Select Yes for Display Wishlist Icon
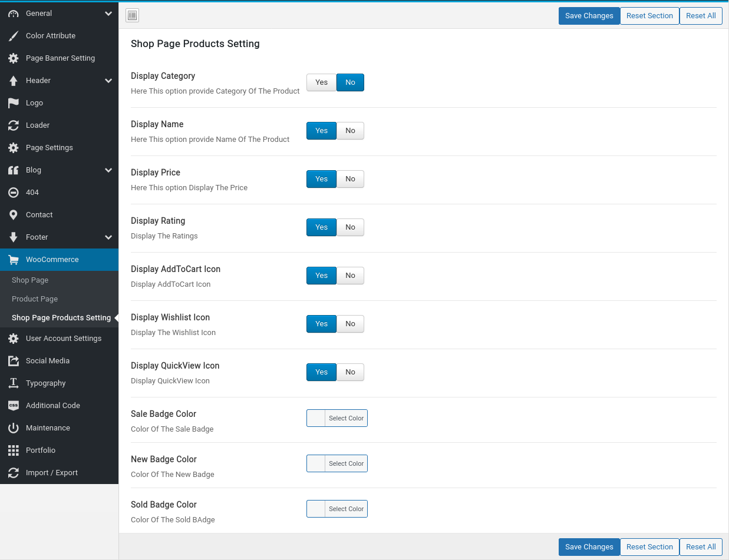The image size is (729, 560). (x=321, y=324)
